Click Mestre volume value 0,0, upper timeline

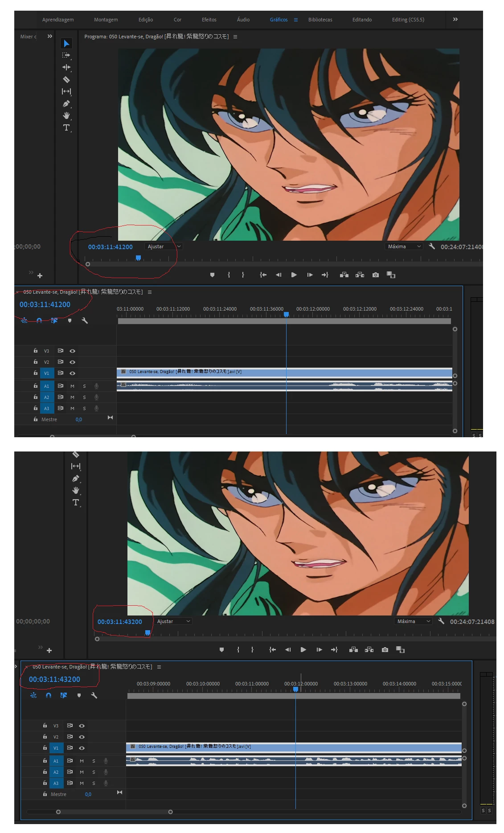click(x=79, y=419)
